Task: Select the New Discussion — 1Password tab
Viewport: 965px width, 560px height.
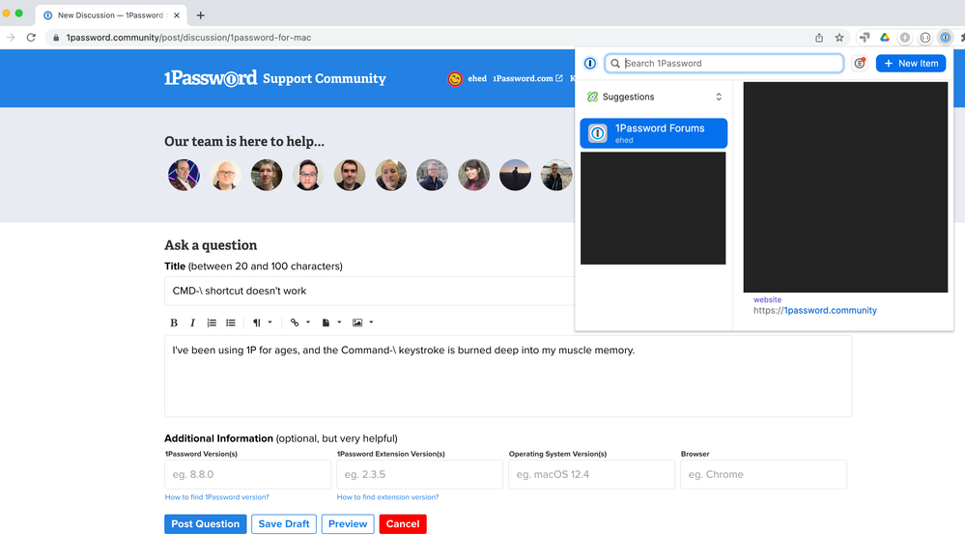Action: 111,15
